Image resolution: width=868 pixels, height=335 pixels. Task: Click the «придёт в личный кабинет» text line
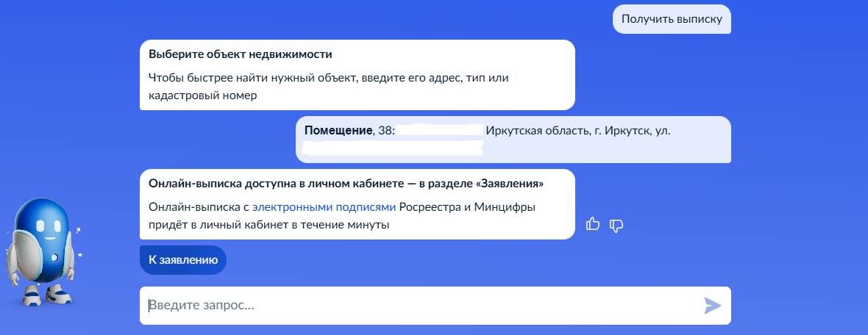coord(268,225)
